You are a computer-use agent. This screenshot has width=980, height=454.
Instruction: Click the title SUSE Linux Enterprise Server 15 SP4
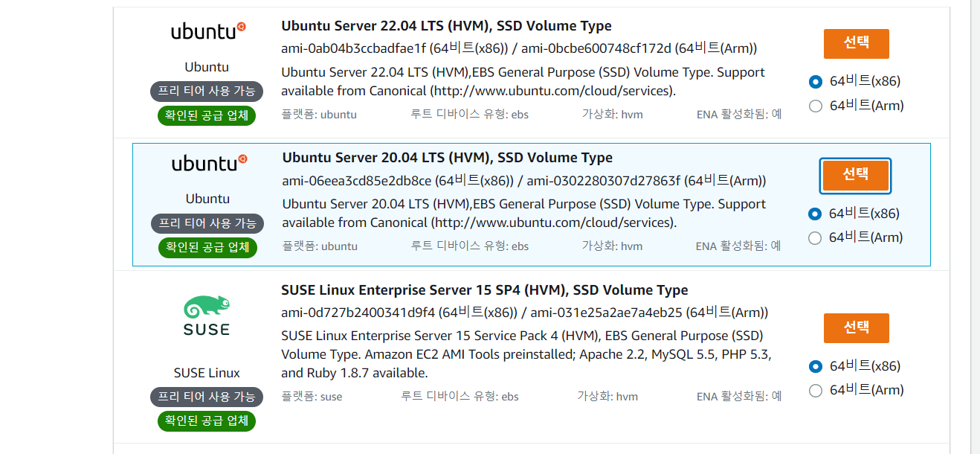point(485,290)
